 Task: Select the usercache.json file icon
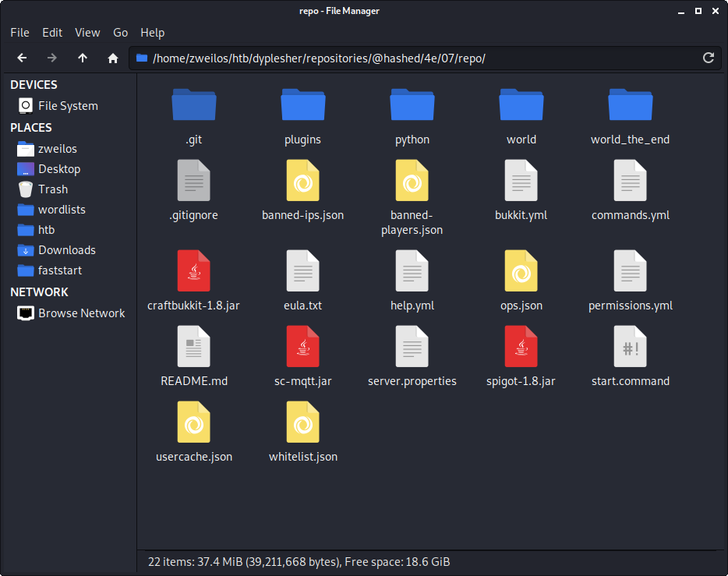click(x=194, y=422)
